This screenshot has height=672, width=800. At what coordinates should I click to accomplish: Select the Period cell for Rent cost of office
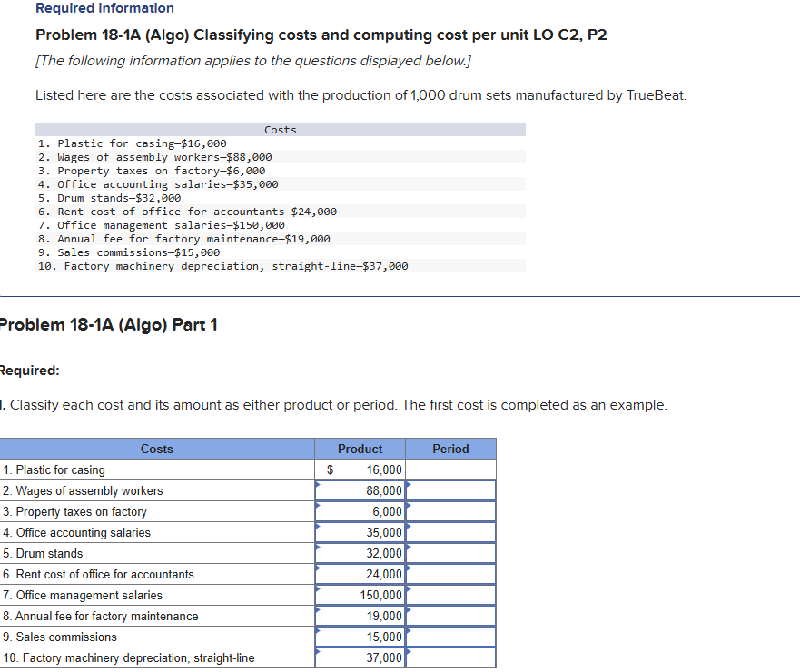[450, 574]
